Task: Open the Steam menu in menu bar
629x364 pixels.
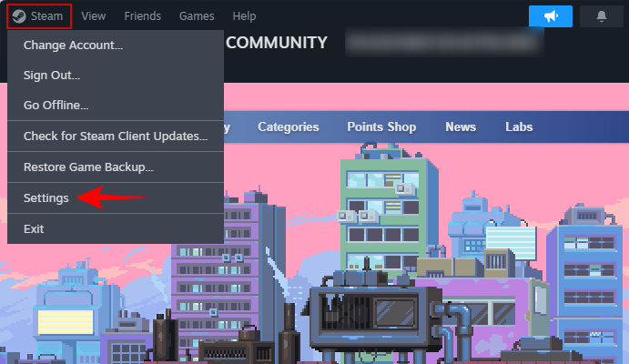Action: click(x=39, y=16)
